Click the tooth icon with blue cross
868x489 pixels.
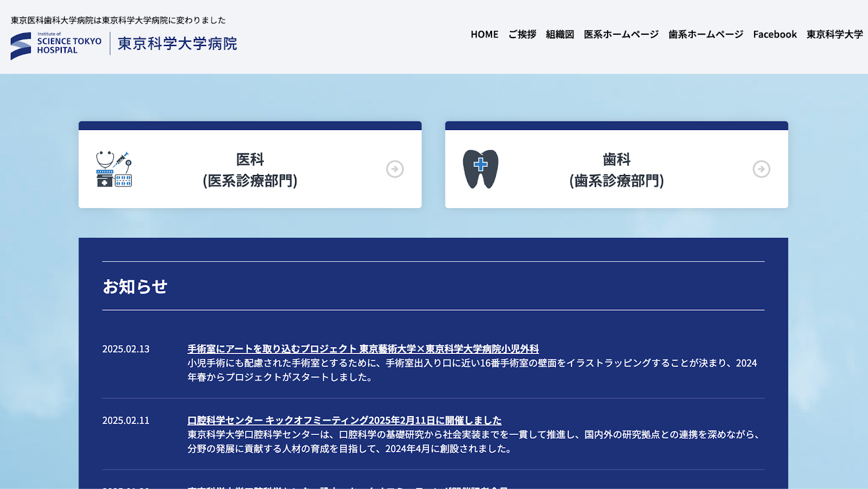click(481, 169)
